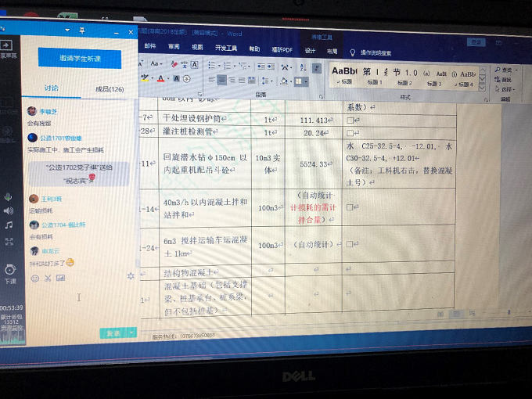Open the font color dropdown arrow
Viewport: 532px width, 399px height.
(170, 79)
